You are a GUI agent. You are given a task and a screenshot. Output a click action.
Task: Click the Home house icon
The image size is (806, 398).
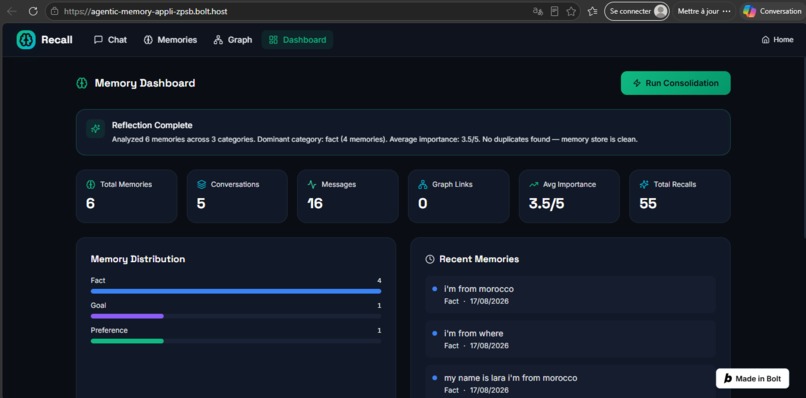[765, 40]
